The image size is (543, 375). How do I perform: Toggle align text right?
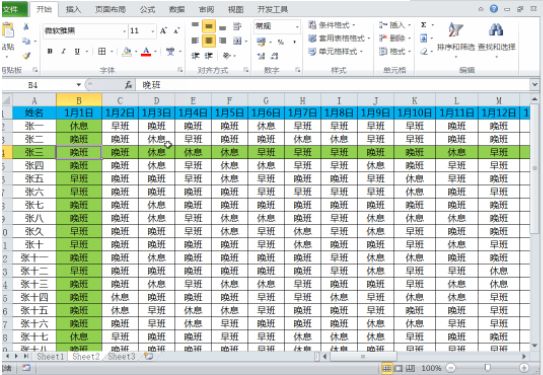[x=223, y=41]
